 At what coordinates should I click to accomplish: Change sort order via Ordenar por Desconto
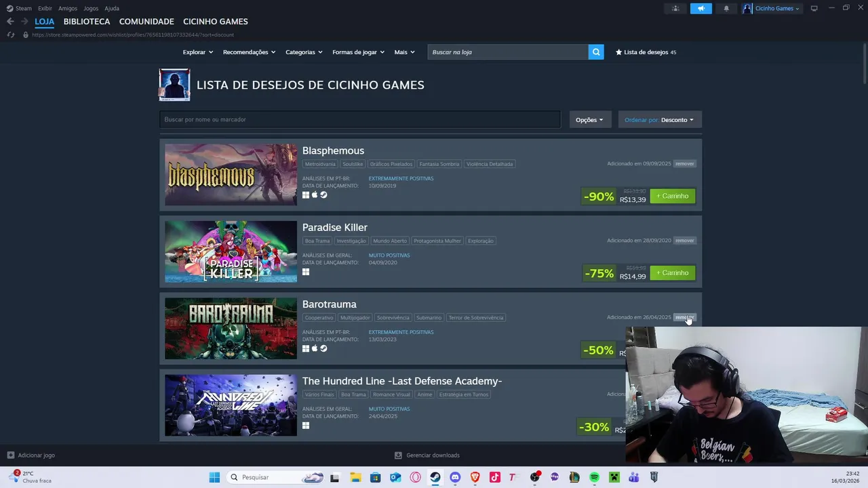(x=659, y=120)
